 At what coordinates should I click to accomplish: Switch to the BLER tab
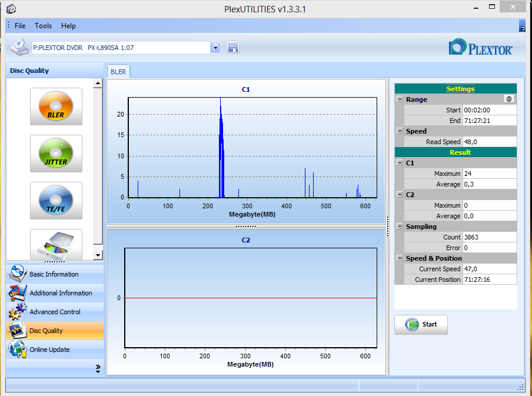point(118,72)
